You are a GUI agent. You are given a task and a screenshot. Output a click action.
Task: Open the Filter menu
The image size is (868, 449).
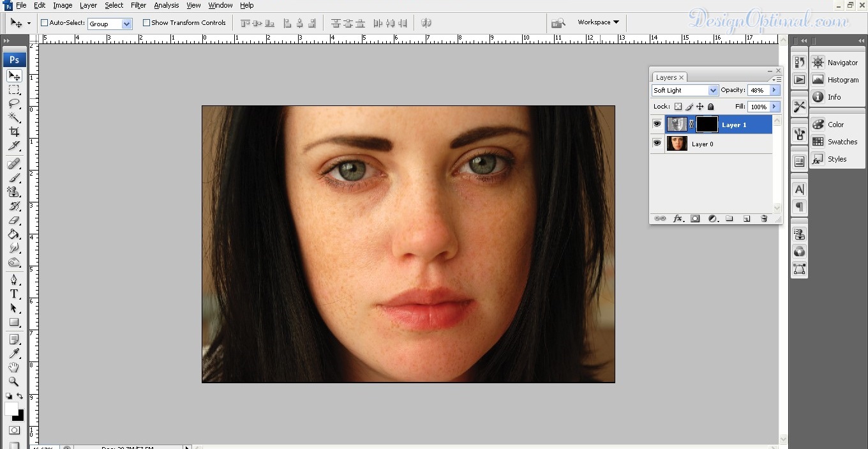[x=138, y=5]
